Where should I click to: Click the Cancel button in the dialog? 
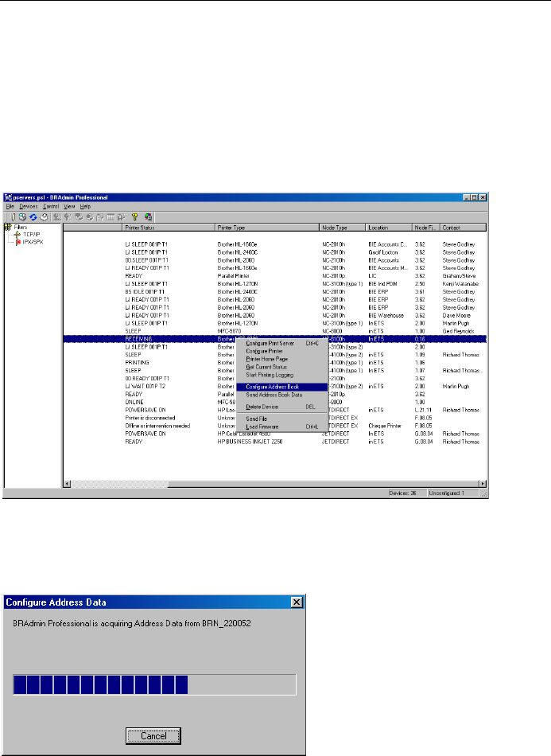[x=153, y=736]
